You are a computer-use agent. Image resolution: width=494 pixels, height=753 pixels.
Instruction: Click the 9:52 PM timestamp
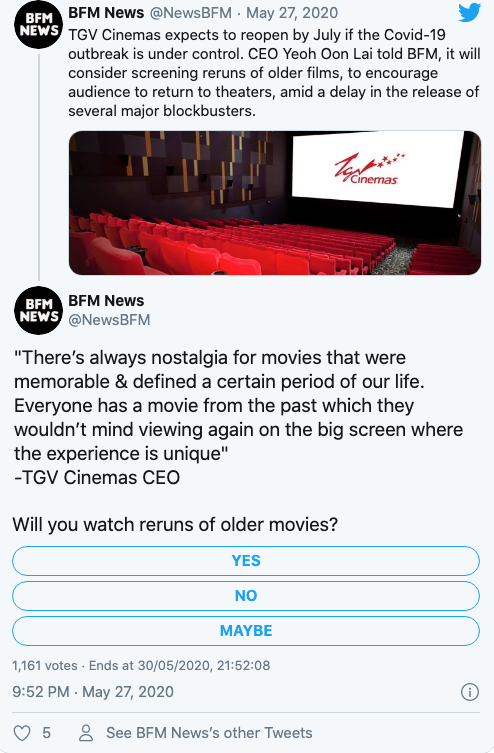point(41,692)
